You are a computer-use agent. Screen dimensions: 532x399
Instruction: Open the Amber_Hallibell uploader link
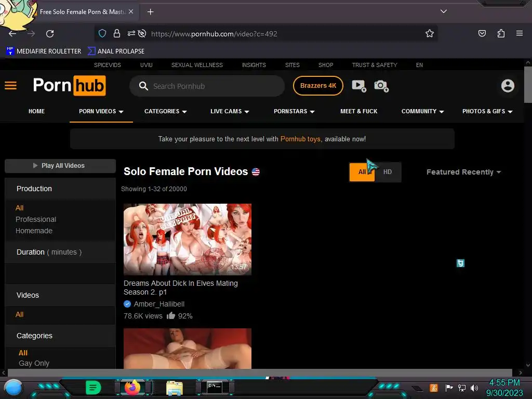click(x=159, y=304)
